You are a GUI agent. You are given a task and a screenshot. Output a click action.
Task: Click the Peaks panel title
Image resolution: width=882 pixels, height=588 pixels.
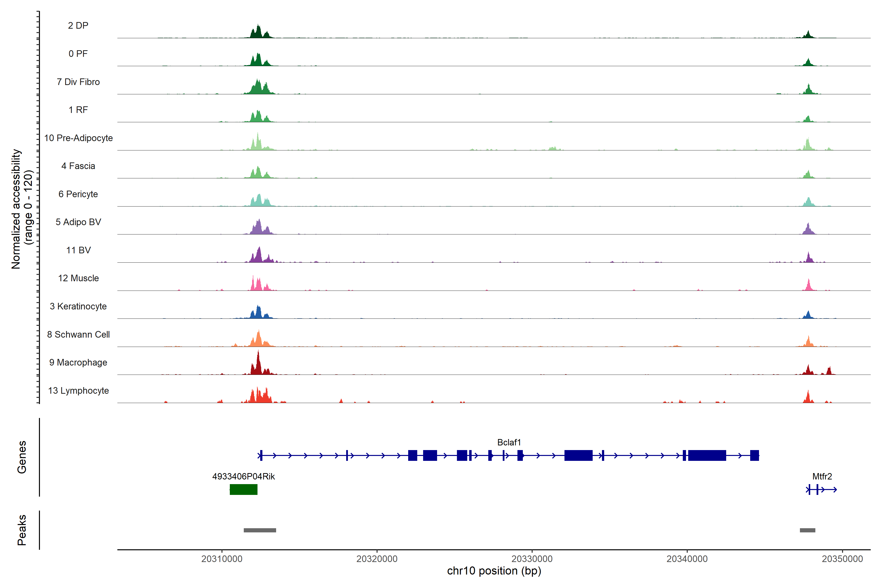[x=22, y=530]
